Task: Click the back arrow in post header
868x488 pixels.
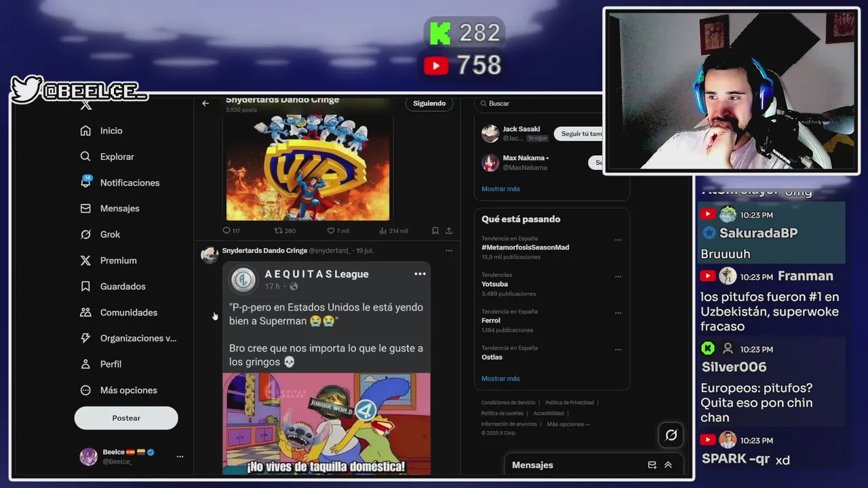Action: click(205, 104)
